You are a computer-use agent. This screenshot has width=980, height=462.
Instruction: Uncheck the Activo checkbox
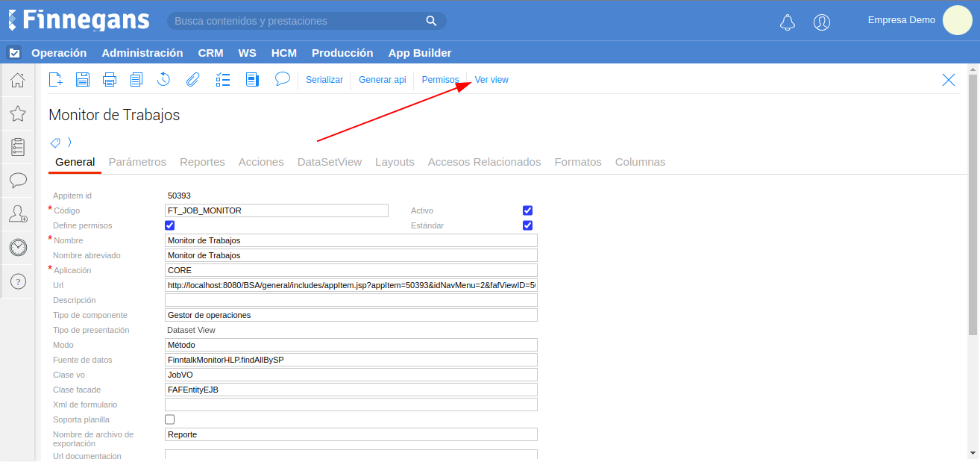point(528,210)
